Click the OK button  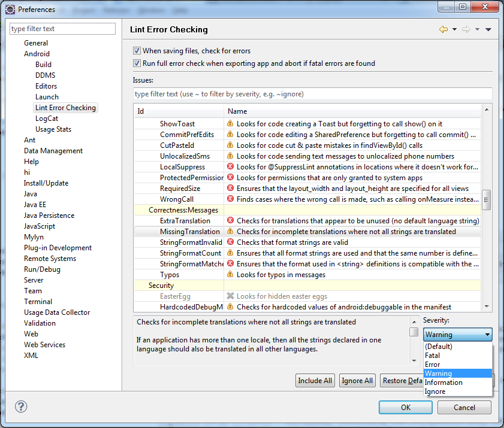tap(405, 407)
